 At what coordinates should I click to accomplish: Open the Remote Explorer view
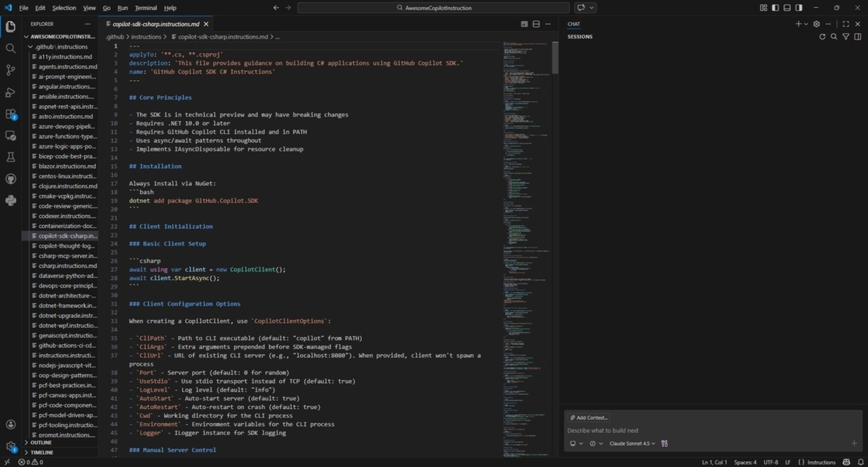tap(10, 136)
